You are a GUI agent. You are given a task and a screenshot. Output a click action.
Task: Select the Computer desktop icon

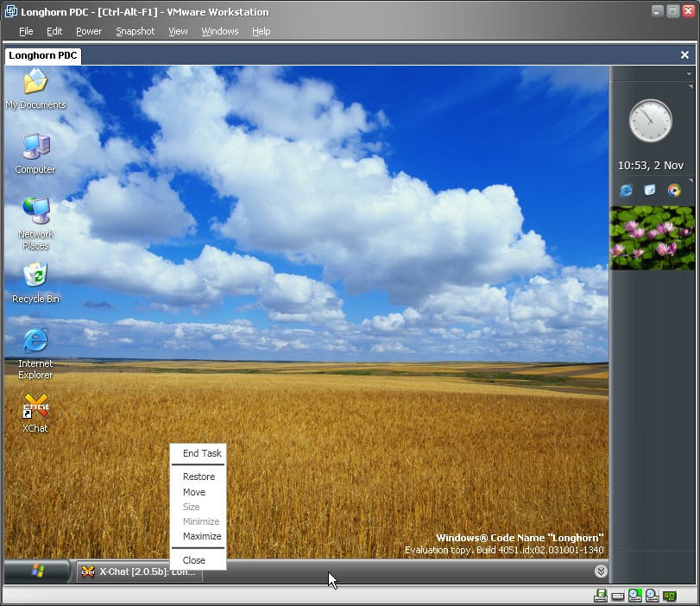coord(35,148)
